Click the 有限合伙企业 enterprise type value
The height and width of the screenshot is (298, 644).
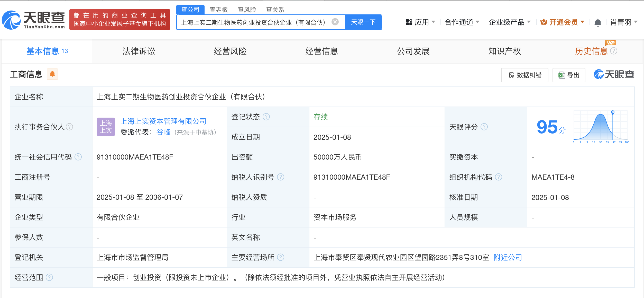[x=118, y=217]
